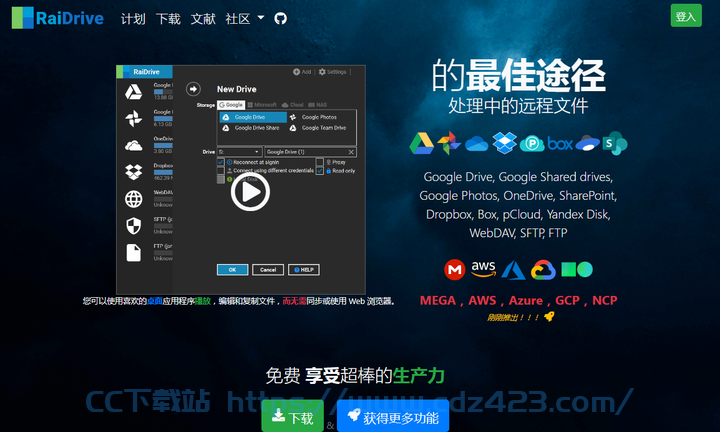
Task: Choose Google Team Drive option
Action: coord(318,128)
